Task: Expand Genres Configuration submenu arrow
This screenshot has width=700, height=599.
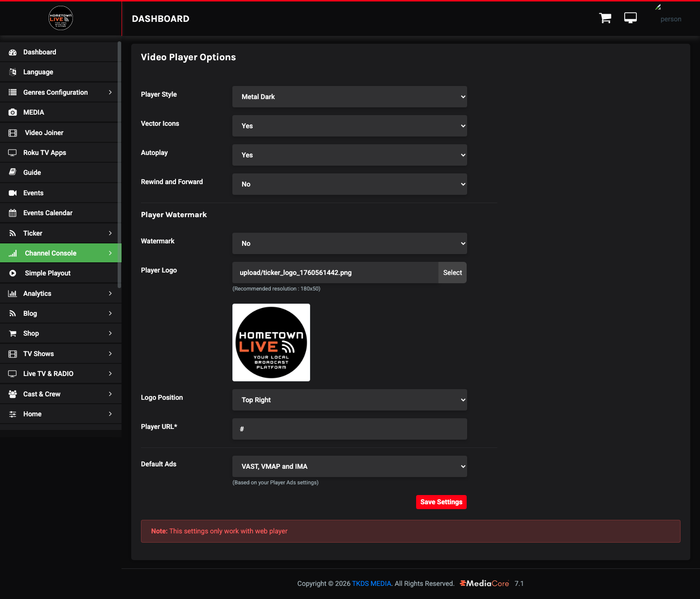Action: [110, 92]
